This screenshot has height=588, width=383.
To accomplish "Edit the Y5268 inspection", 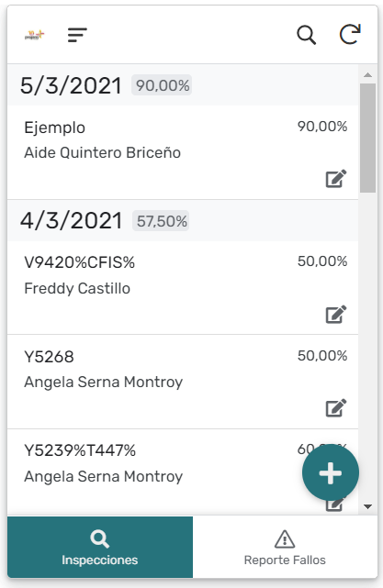I will click(335, 408).
